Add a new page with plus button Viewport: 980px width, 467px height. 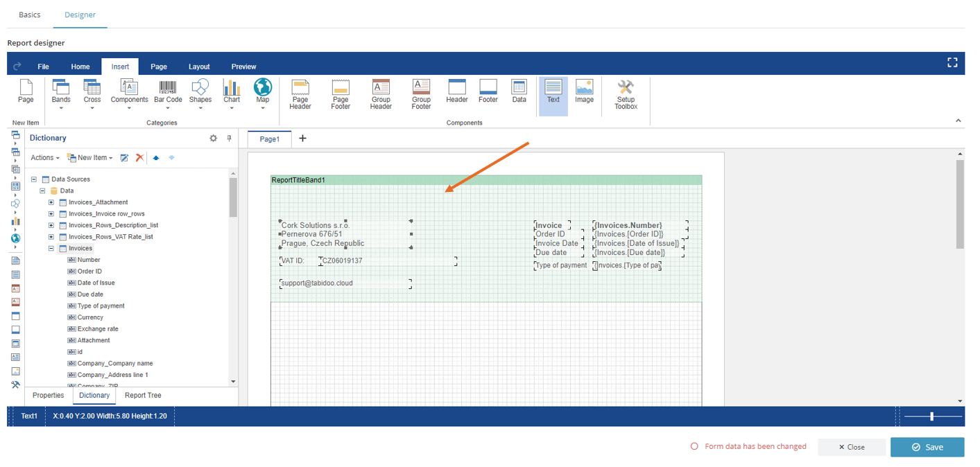[x=302, y=139]
